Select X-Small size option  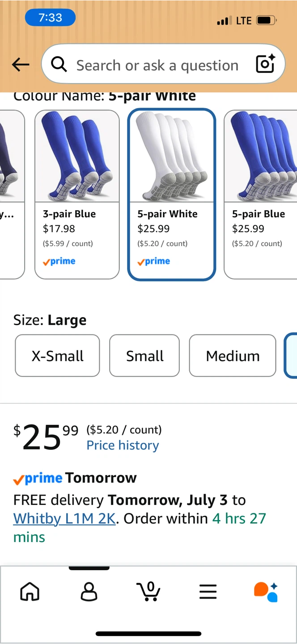pyautogui.click(x=57, y=356)
